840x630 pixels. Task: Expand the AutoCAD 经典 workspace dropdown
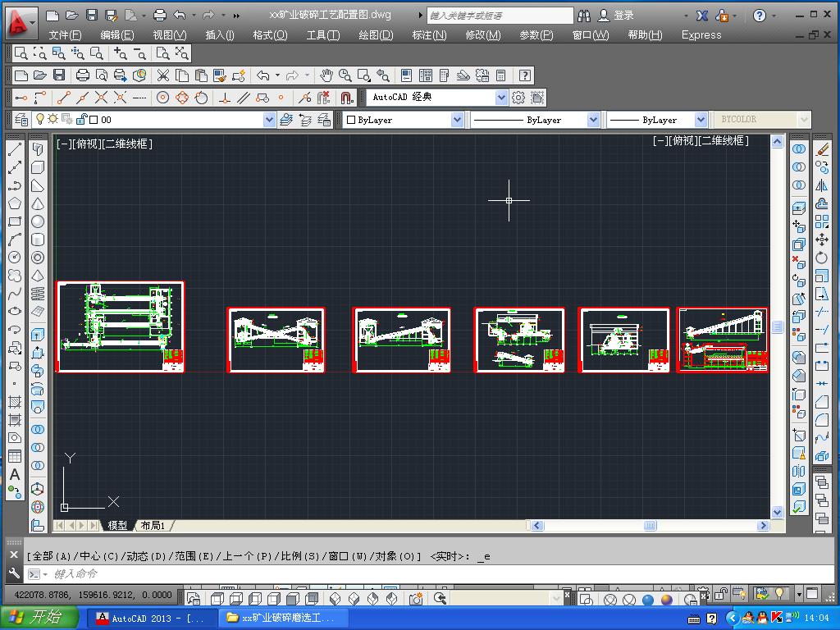(501, 98)
